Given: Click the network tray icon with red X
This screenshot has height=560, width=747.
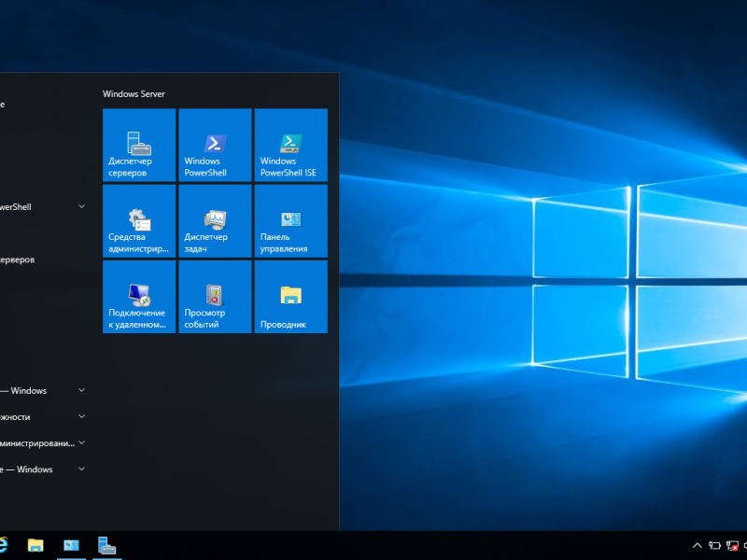Looking at the screenshot, I should tap(732, 546).
